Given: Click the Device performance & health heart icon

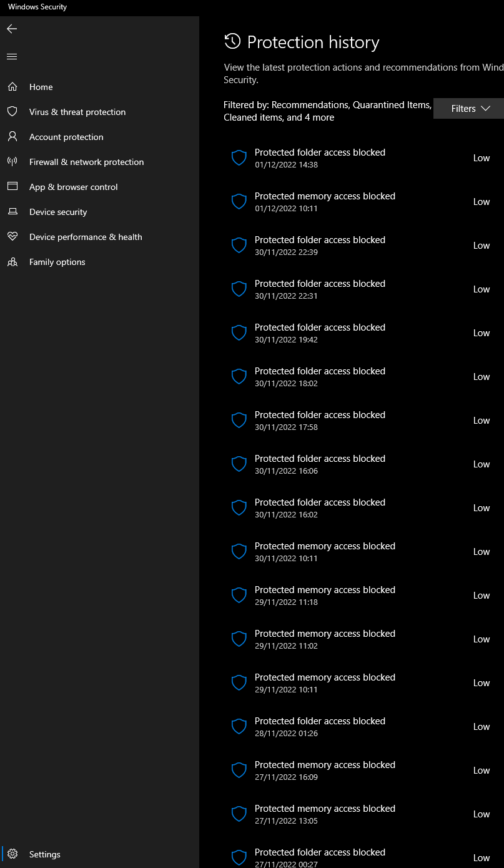Looking at the screenshot, I should (x=12, y=237).
